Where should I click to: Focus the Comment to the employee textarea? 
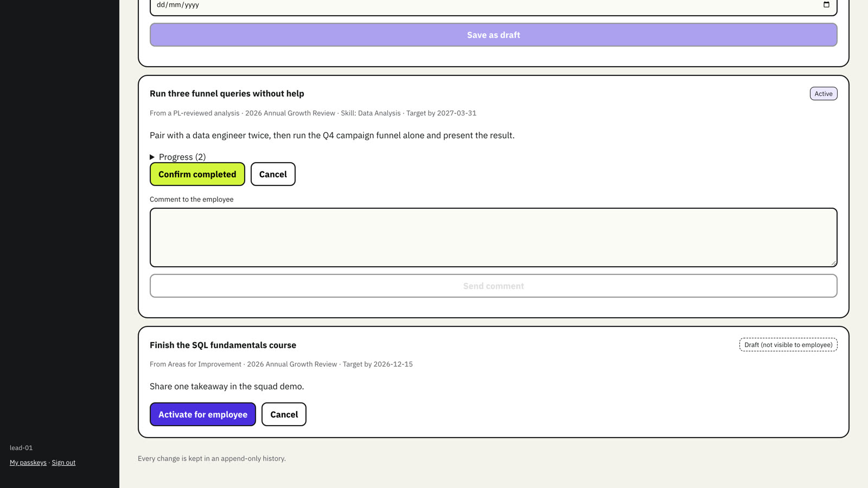coord(493,237)
